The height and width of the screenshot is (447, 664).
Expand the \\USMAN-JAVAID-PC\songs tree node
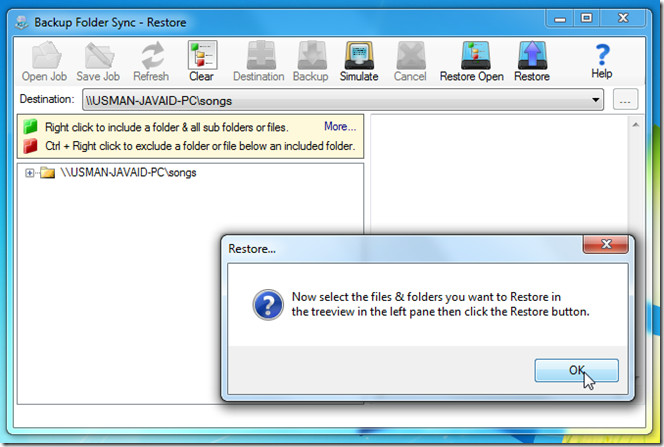tap(29, 173)
